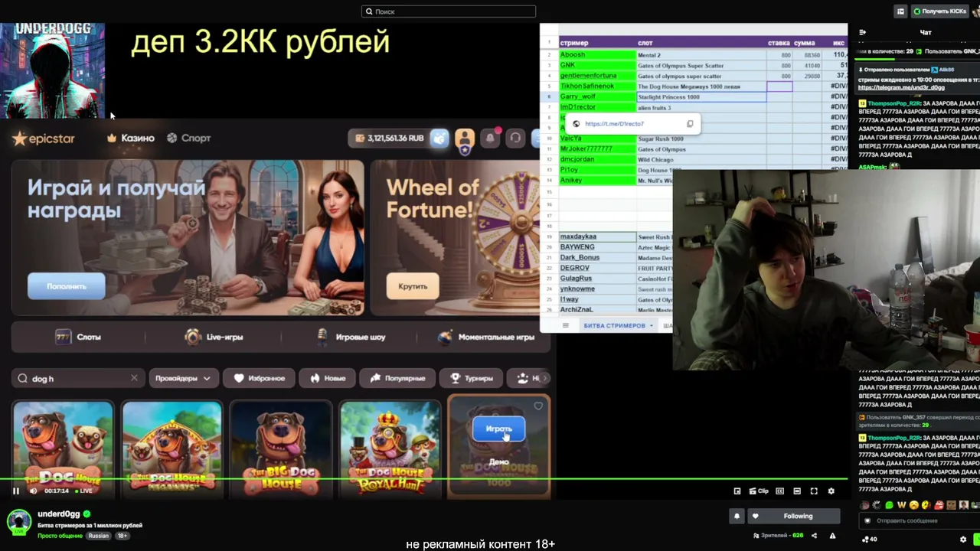Image resolution: width=980 pixels, height=551 pixels.
Task: Expand the Провайдеры dropdown
Action: [x=183, y=378]
